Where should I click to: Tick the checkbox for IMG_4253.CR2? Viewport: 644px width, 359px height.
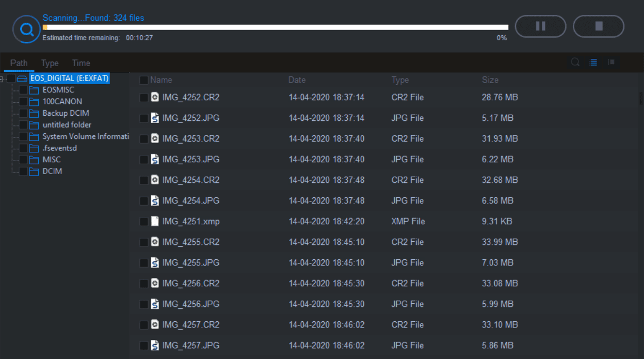point(144,139)
